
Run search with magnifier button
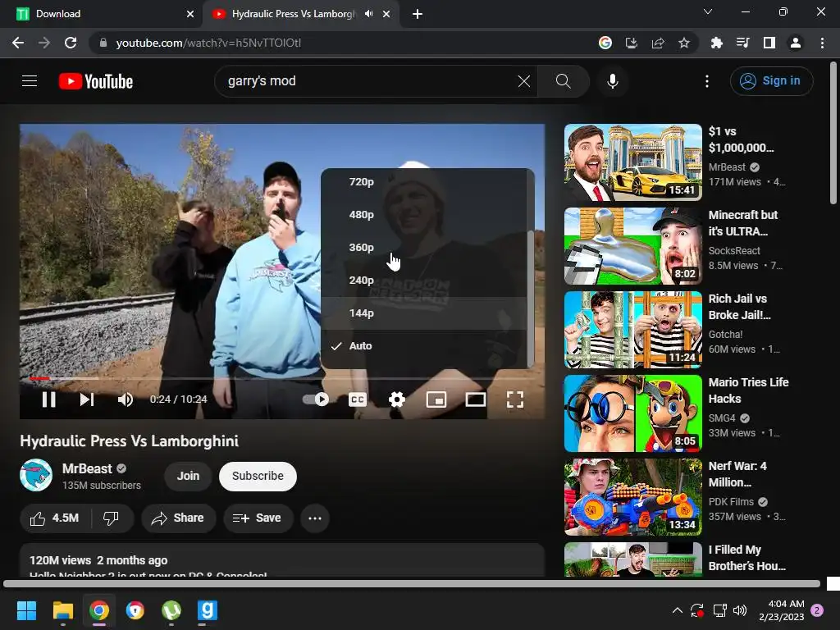click(563, 81)
